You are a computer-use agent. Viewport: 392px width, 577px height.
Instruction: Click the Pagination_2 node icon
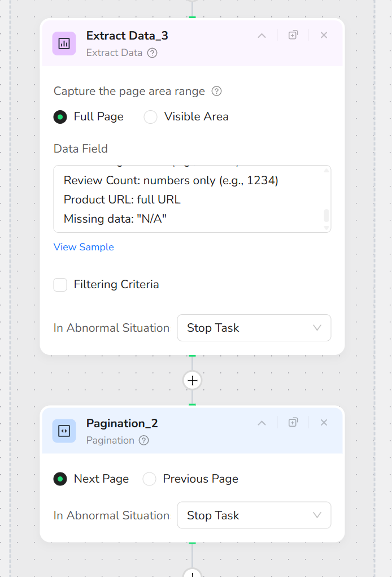pos(64,431)
